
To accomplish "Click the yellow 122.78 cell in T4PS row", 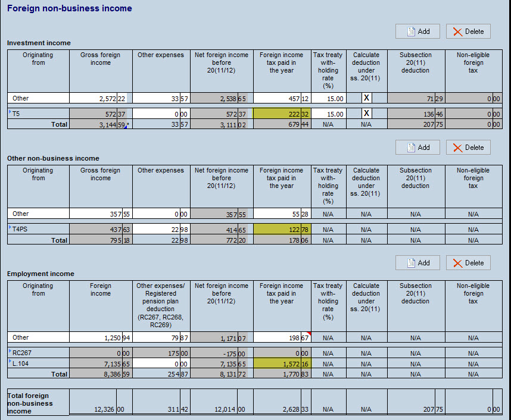I will pos(281,229).
